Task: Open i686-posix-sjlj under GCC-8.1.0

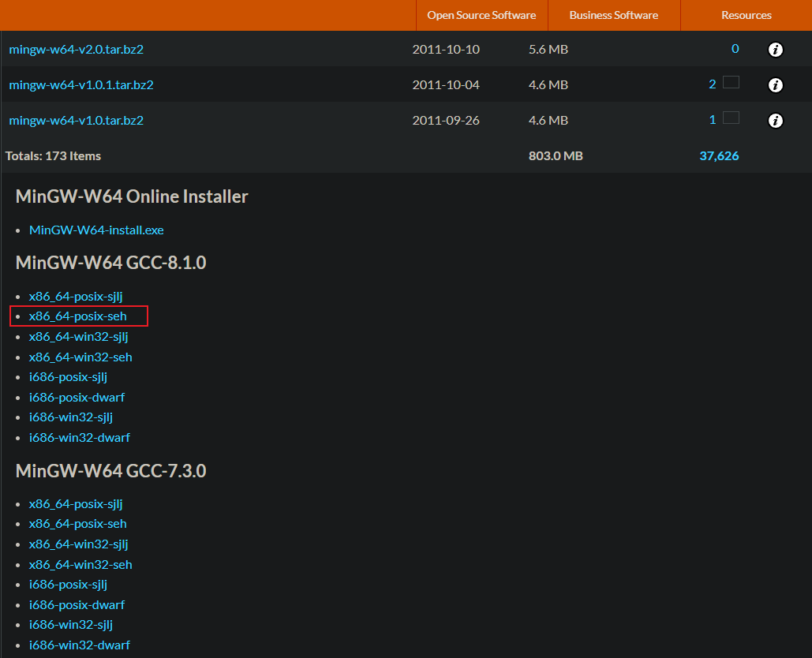Action: (x=68, y=377)
